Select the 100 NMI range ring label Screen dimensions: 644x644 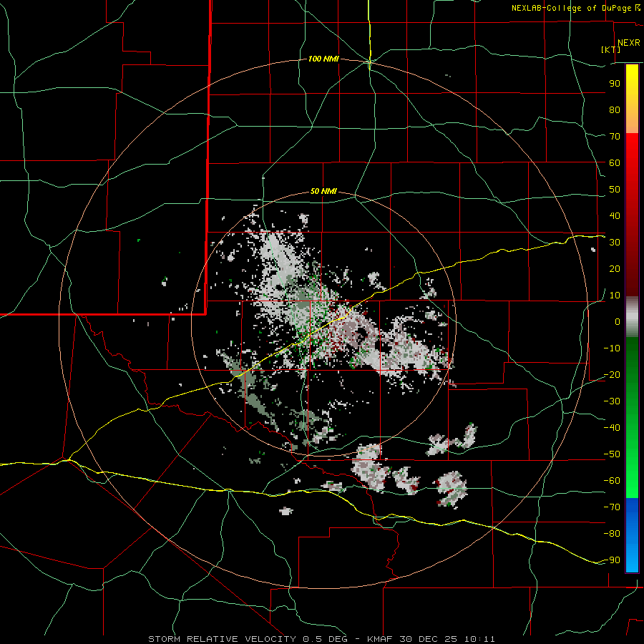click(x=323, y=59)
